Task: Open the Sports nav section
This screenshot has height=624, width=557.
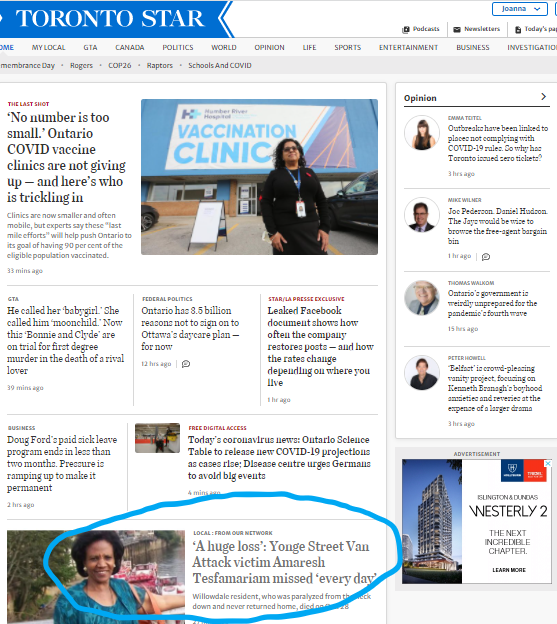Action: 348,47
